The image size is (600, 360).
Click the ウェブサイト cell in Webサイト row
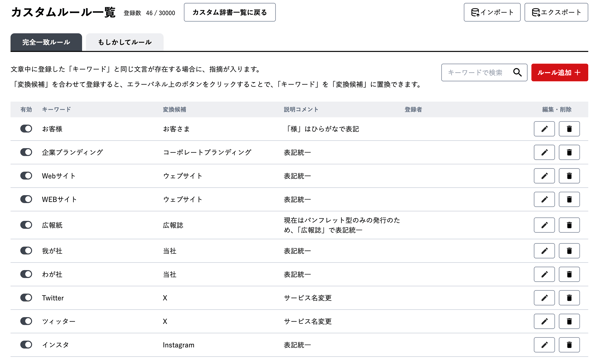click(183, 176)
